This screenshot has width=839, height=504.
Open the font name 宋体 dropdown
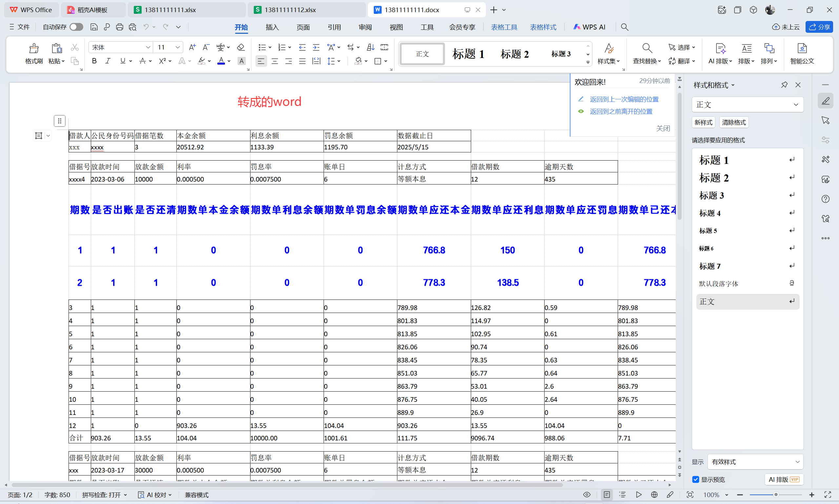(148, 48)
